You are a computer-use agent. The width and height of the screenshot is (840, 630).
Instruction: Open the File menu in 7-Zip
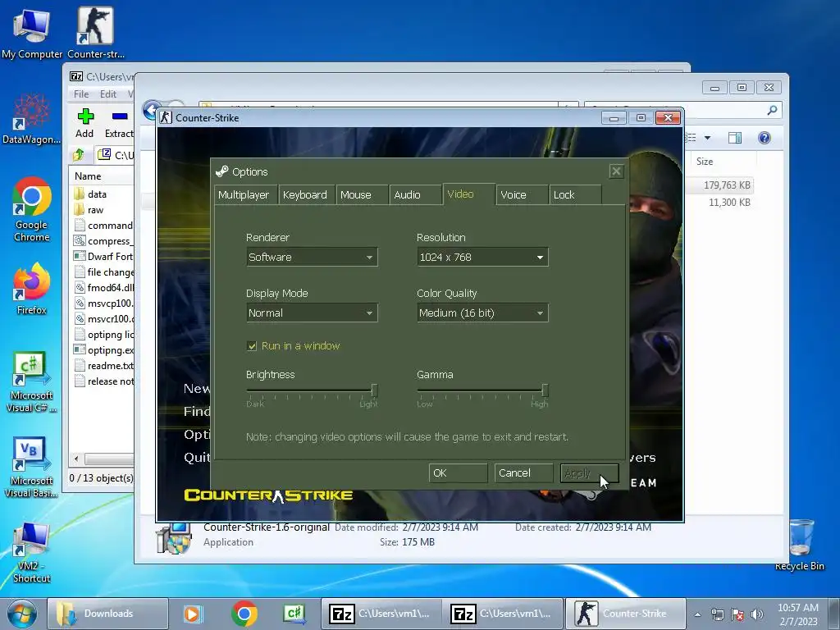click(x=81, y=94)
